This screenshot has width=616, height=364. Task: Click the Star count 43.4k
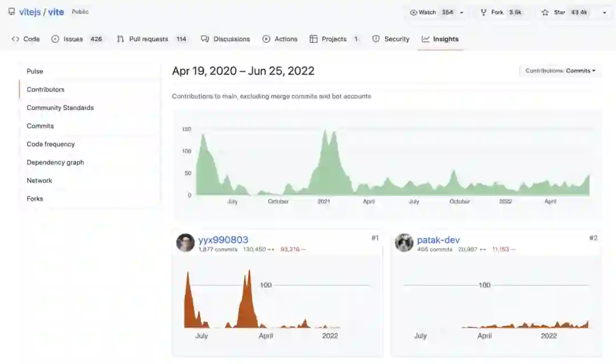click(579, 13)
